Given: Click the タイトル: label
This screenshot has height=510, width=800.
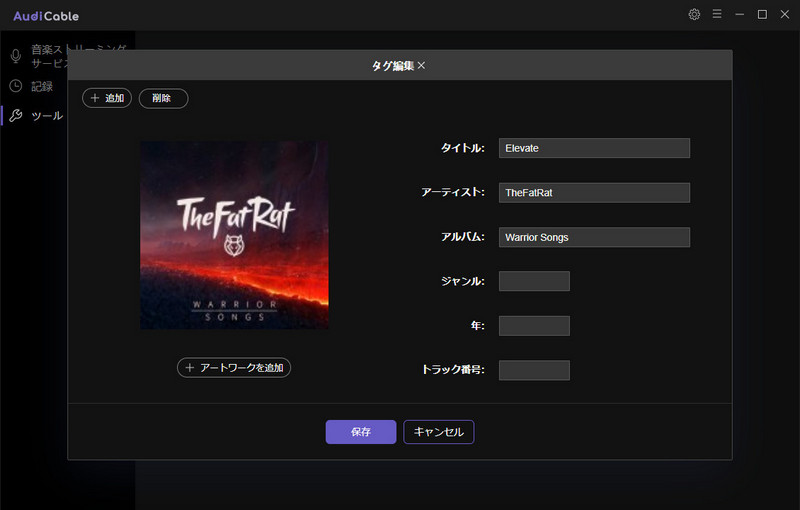Looking at the screenshot, I should pos(463,148).
